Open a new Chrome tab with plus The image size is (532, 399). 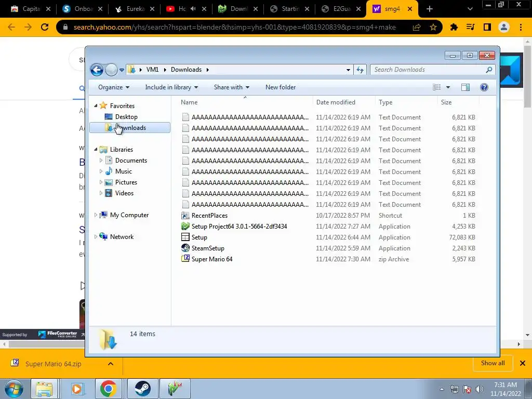[x=429, y=9]
